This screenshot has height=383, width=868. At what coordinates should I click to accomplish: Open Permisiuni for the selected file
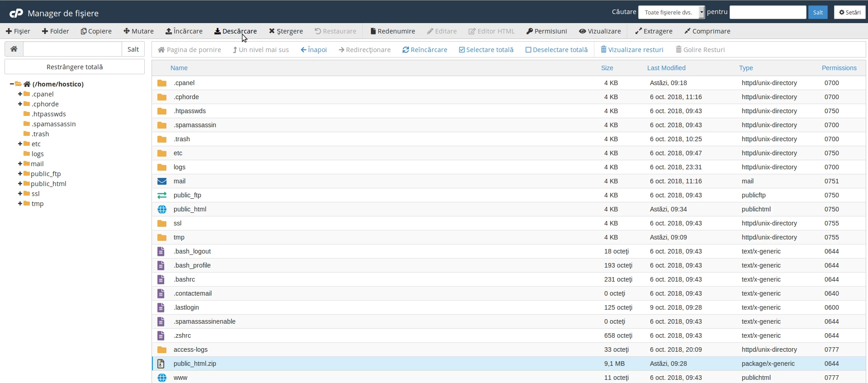(546, 31)
